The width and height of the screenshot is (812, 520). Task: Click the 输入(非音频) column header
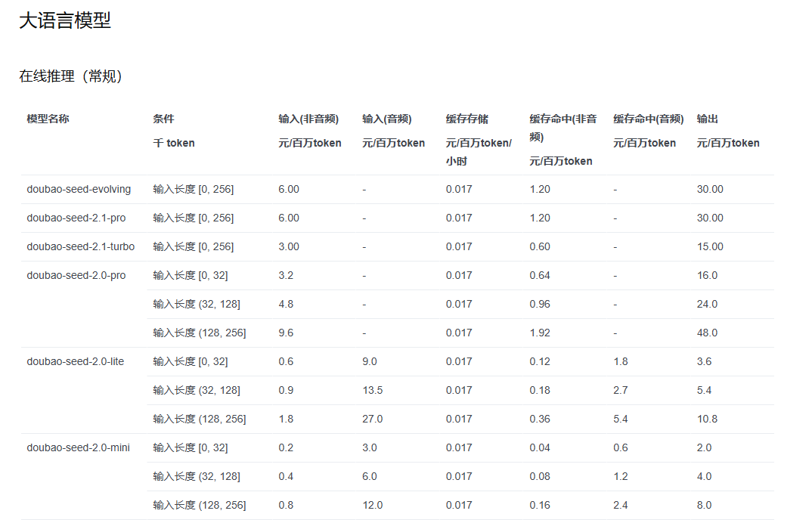308,119
